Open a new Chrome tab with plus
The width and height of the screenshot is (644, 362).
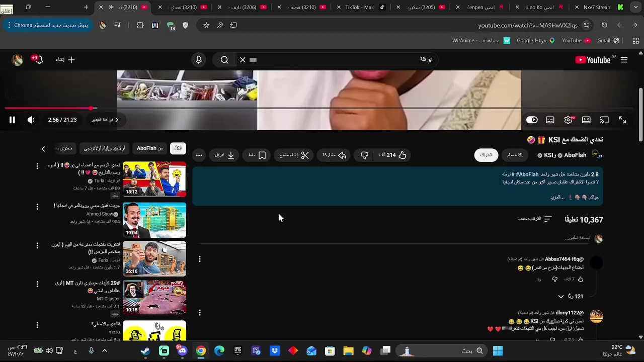coord(86,7)
